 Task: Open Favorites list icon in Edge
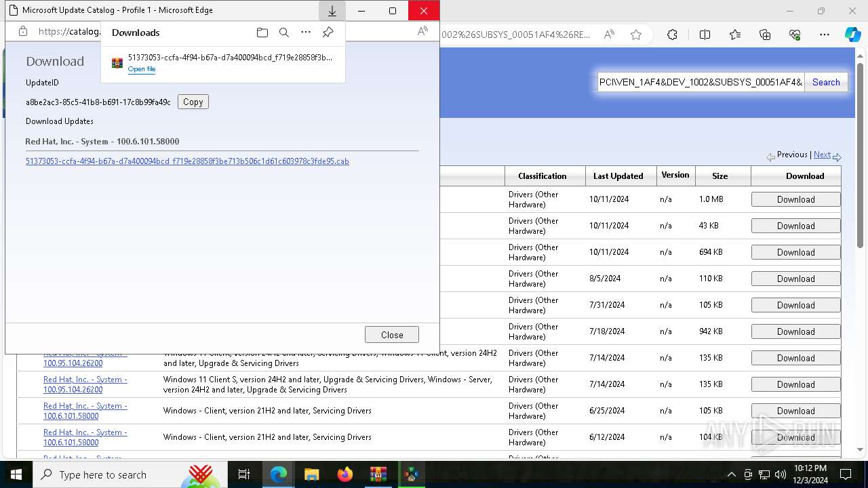tap(735, 35)
